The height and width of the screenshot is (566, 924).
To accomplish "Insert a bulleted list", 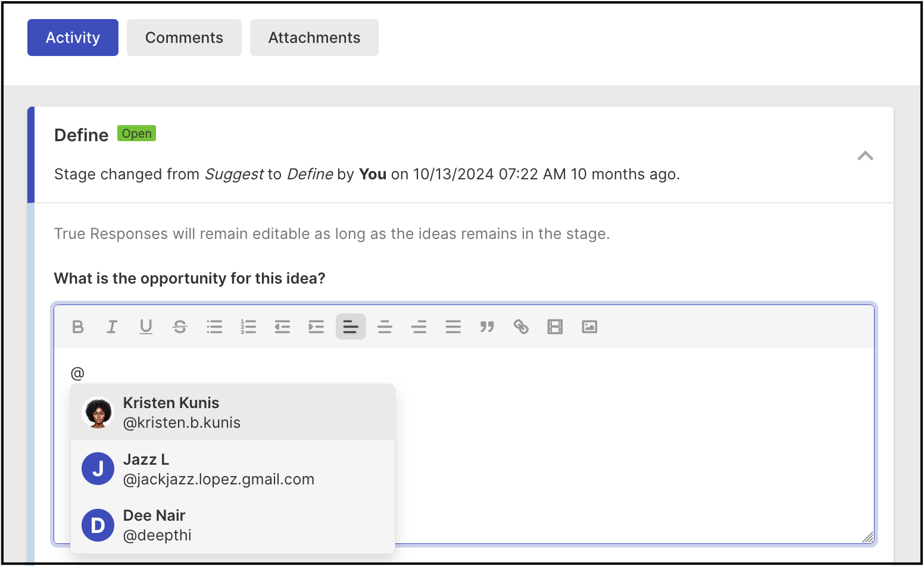I will tap(214, 326).
